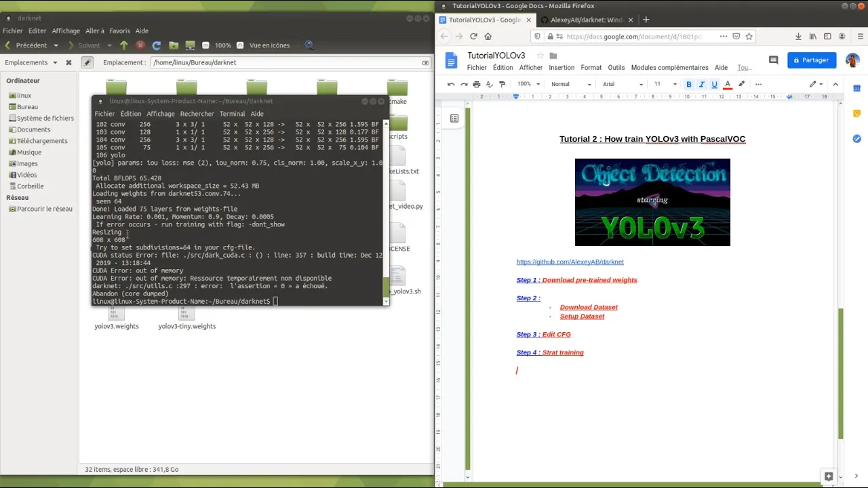Viewport: 868px width, 488px height.
Task: Open comment history in Docs
Action: click(773, 60)
